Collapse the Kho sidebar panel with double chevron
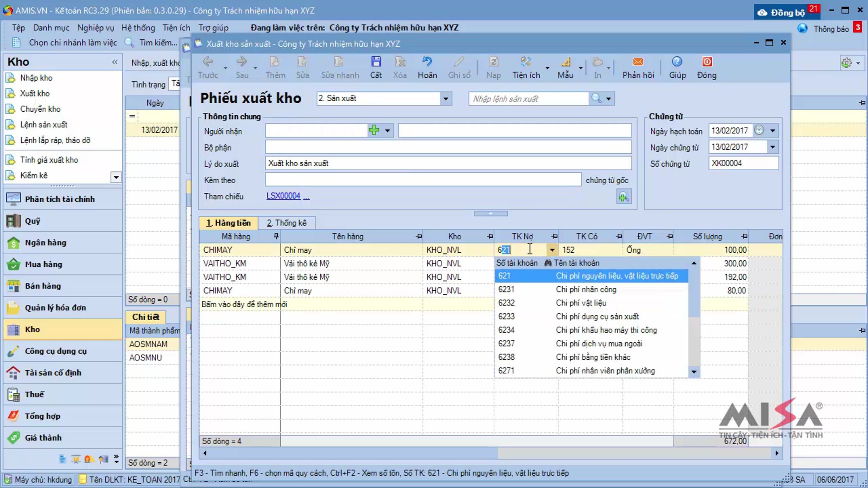The image size is (868, 488). [x=115, y=62]
